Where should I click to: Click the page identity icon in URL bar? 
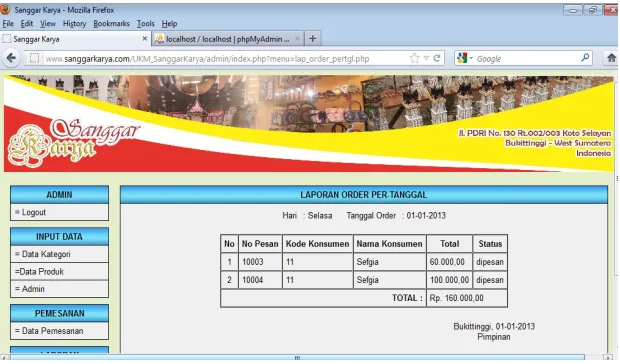(34, 58)
